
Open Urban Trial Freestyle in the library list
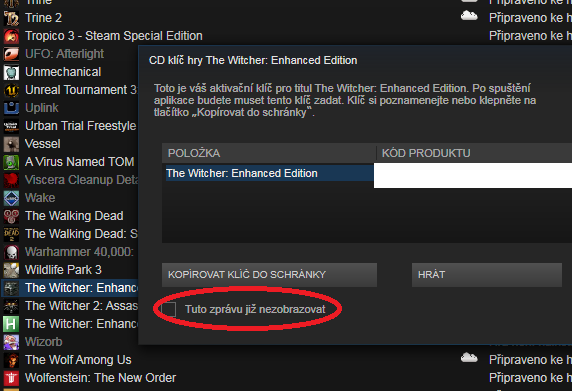click(x=81, y=126)
